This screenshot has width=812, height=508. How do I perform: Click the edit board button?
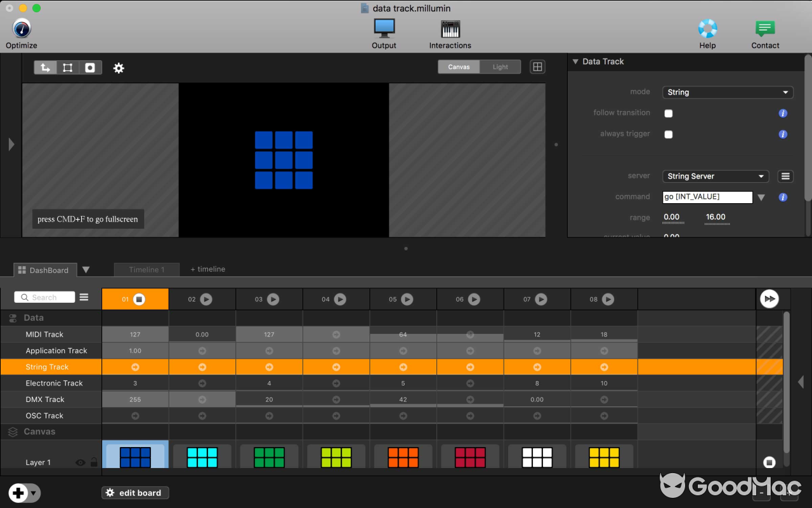click(134, 493)
